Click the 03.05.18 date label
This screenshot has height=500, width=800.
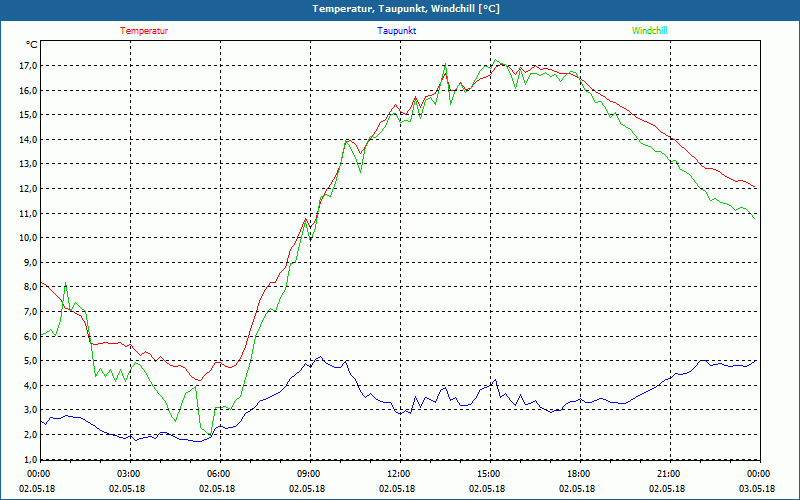coord(758,489)
